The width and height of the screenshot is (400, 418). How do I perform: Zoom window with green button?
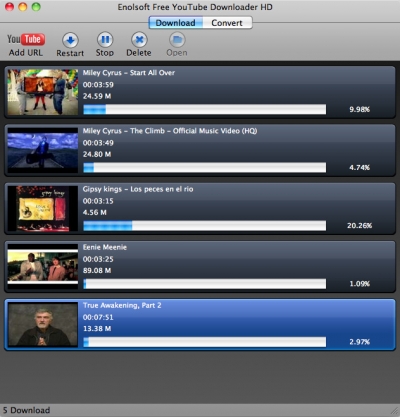click(36, 7)
